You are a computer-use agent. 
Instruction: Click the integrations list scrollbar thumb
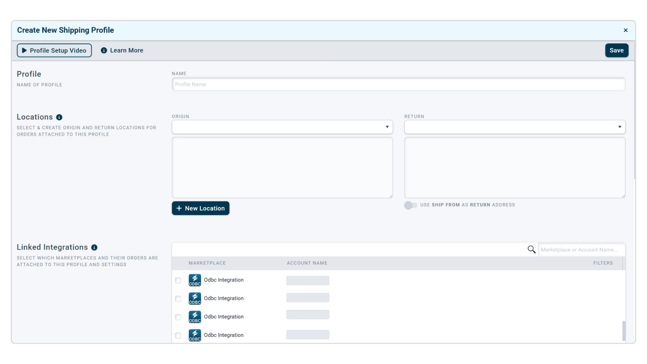click(x=623, y=331)
